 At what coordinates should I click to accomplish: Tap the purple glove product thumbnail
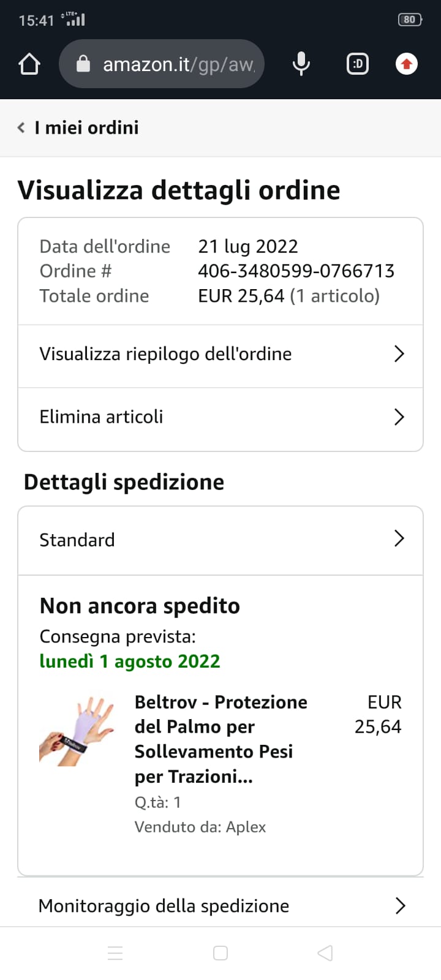tap(77, 731)
